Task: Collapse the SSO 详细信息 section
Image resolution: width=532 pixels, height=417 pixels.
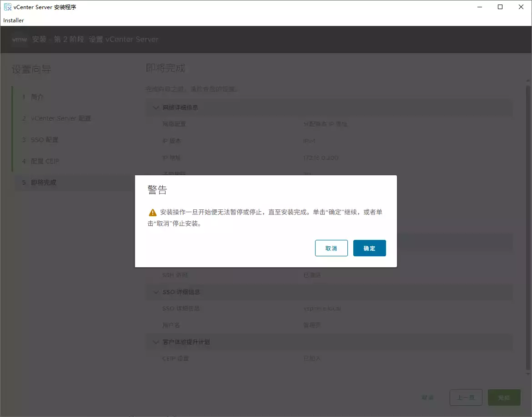Action: 156,292
